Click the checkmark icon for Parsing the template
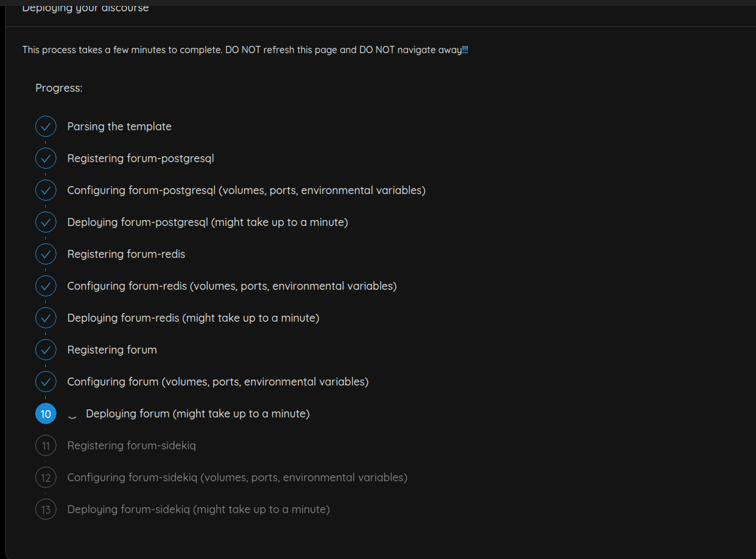 [x=46, y=126]
